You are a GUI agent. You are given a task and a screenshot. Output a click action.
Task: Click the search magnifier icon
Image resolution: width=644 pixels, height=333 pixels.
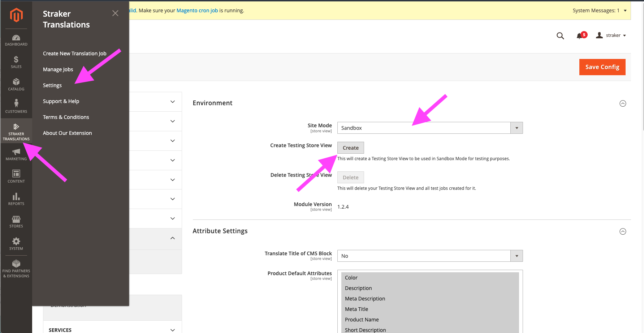pos(560,36)
